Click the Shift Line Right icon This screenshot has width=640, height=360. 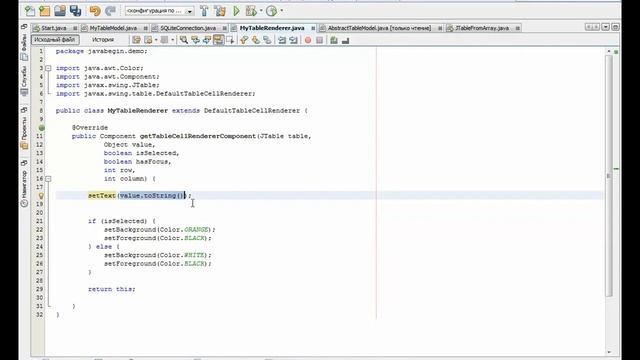[x=293, y=40]
